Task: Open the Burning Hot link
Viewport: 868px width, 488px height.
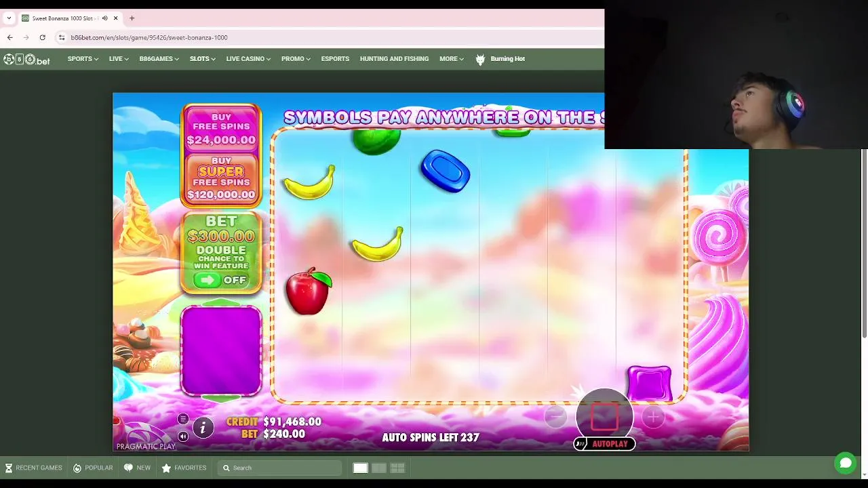Action: pos(508,59)
